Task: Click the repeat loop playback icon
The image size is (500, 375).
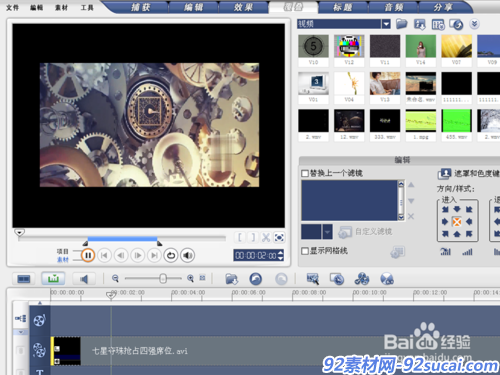Action: (171, 256)
